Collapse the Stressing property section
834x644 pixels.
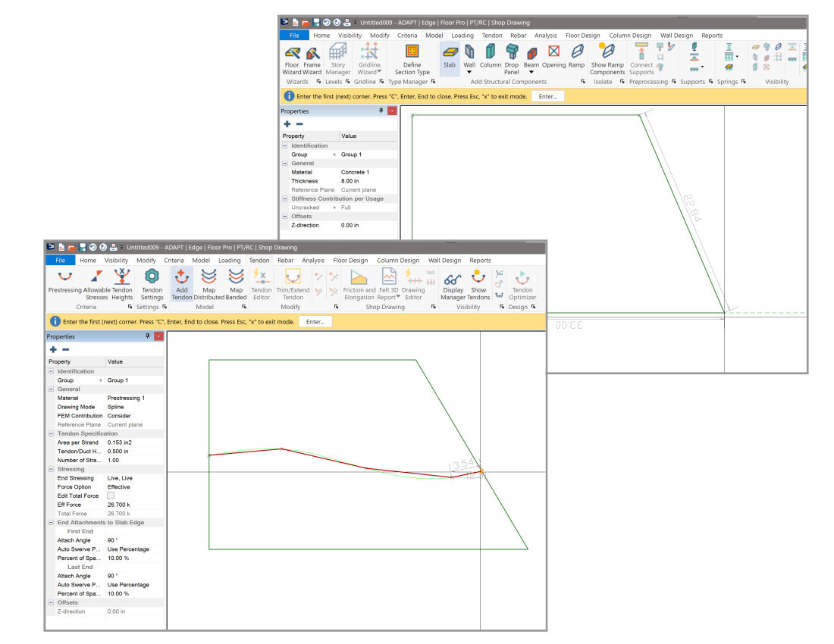[51, 470]
